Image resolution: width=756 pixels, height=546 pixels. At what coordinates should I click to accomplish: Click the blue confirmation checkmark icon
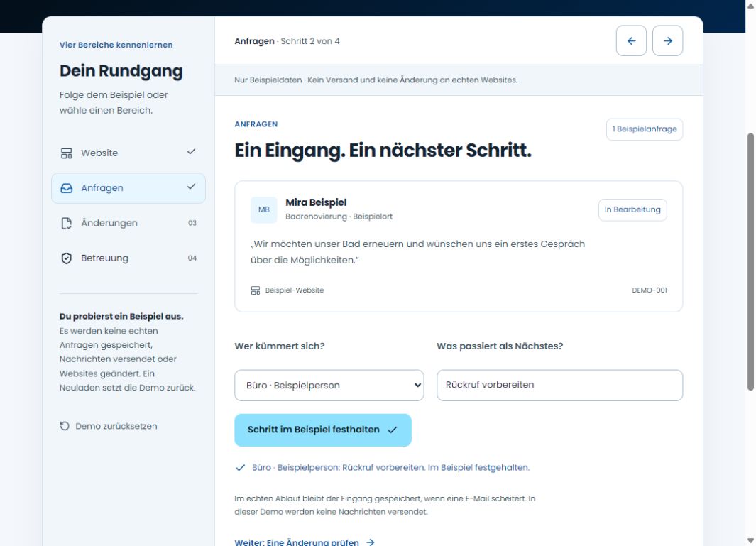[240, 468]
